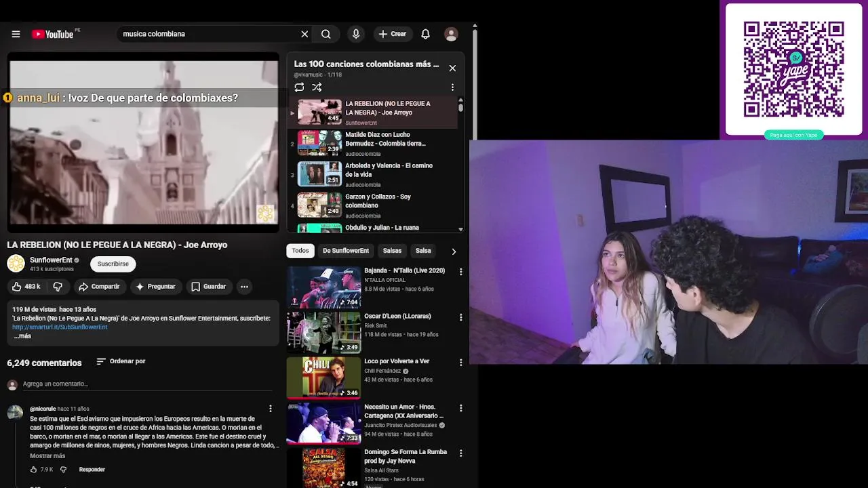This screenshot has height=488, width=868.
Task: Click the SunflowerEnt watermark in video
Action: [x=265, y=213]
